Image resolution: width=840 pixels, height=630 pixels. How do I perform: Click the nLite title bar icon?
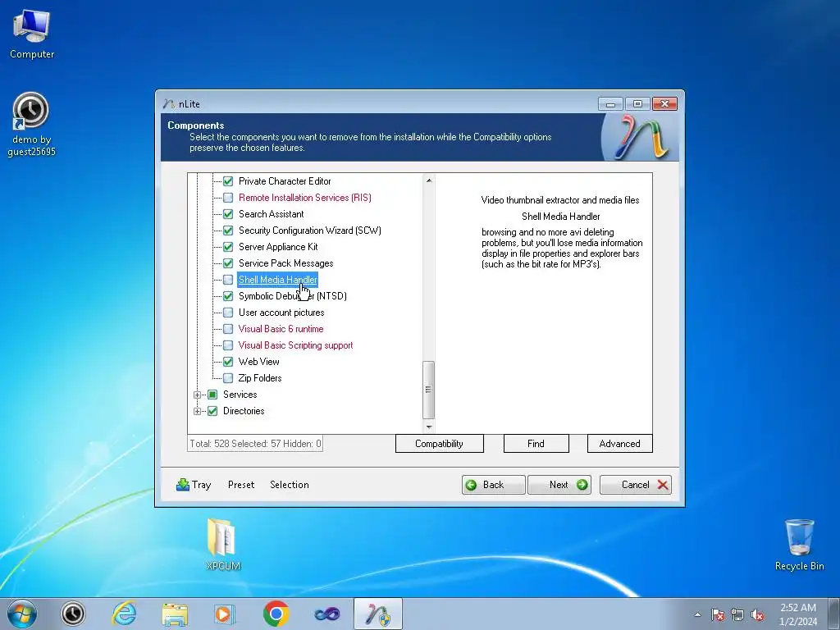(x=169, y=103)
